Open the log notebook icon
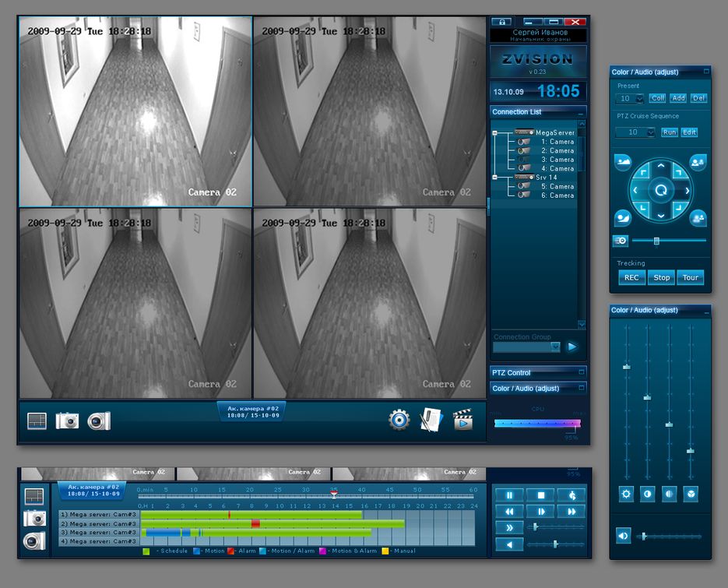 tap(431, 420)
